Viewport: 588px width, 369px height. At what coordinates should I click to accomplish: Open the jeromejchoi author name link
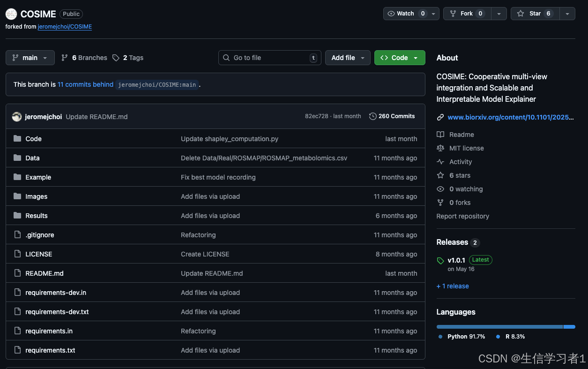(43, 117)
